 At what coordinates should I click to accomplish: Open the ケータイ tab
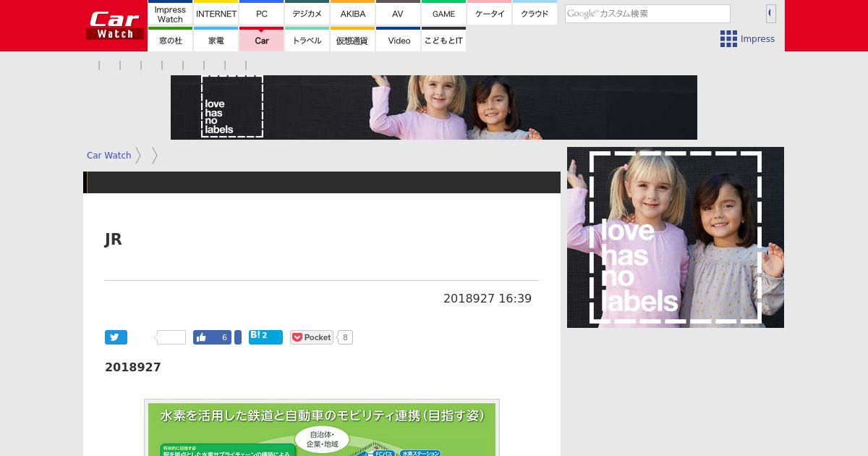point(490,13)
